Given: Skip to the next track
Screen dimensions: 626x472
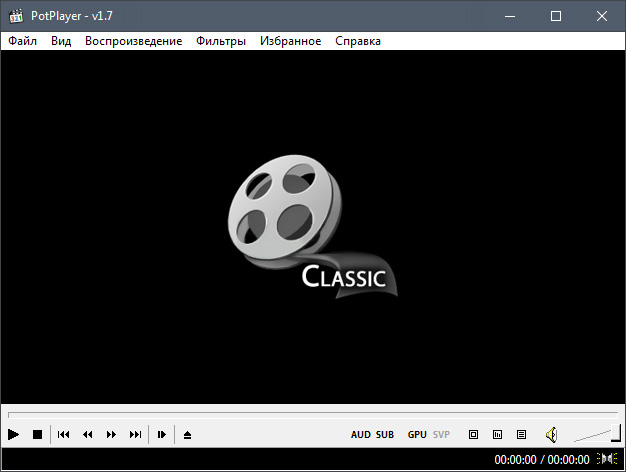Looking at the screenshot, I should pos(135,434).
